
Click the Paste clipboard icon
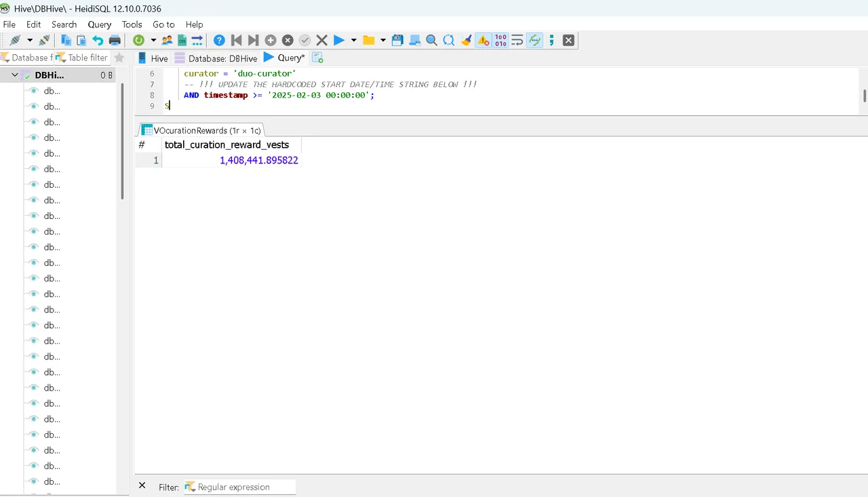(82, 40)
